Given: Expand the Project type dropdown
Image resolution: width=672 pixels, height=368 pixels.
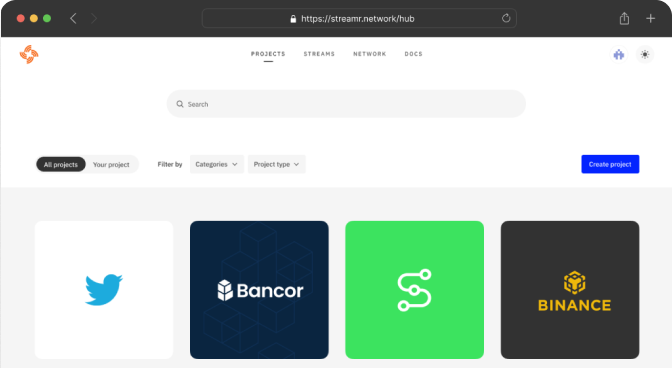Looking at the screenshot, I should [x=276, y=164].
